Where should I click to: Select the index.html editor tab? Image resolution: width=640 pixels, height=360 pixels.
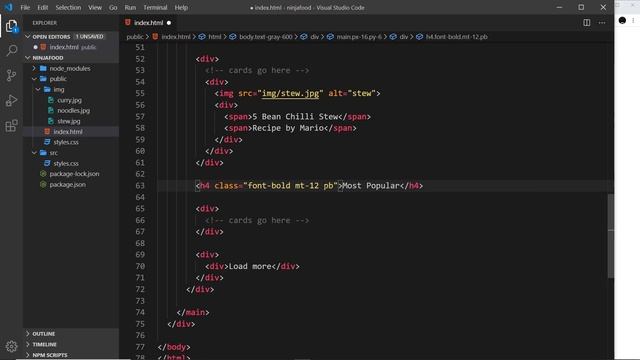point(148,23)
